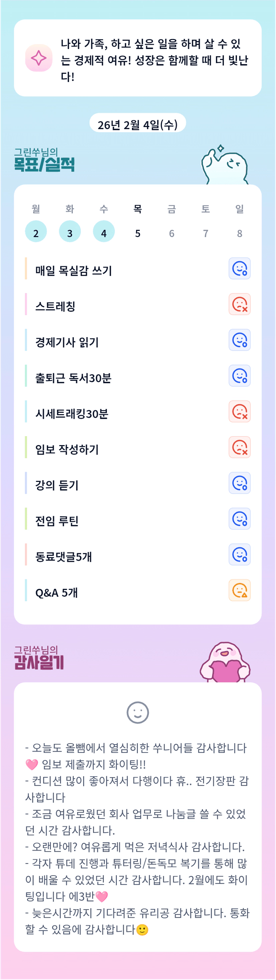Select Thursday the 5th in week row
The image size is (276, 980).
pyautogui.click(x=138, y=233)
